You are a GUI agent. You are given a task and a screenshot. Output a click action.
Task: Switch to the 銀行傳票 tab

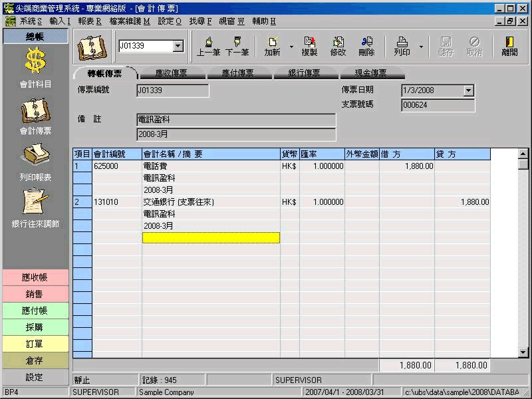304,74
